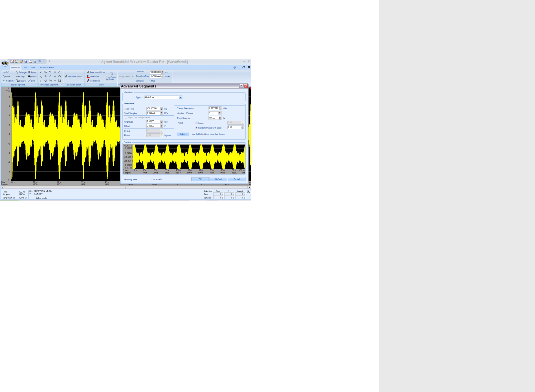Click the Amplitude stepper arrows
Screen dimensions: 535x392
point(162,121)
